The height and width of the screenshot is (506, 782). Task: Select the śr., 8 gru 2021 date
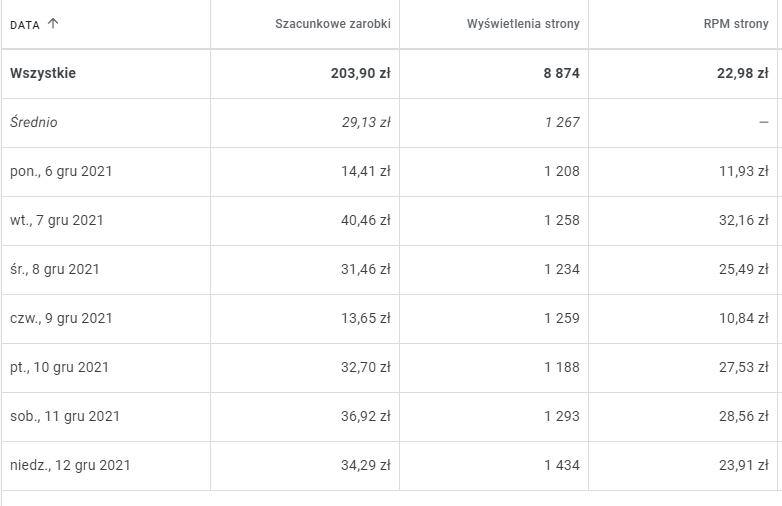click(x=55, y=269)
